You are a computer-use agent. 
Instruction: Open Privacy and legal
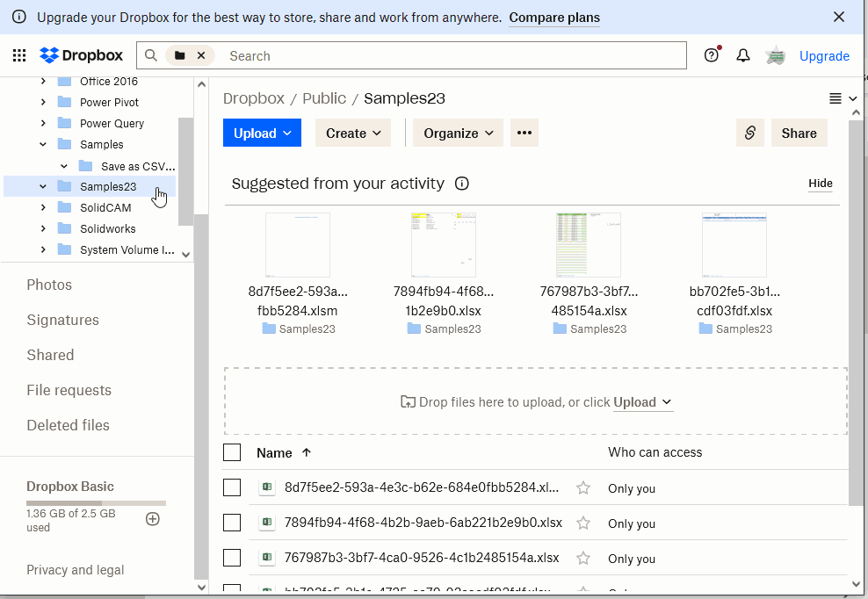pyautogui.click(x=76, y=570)
